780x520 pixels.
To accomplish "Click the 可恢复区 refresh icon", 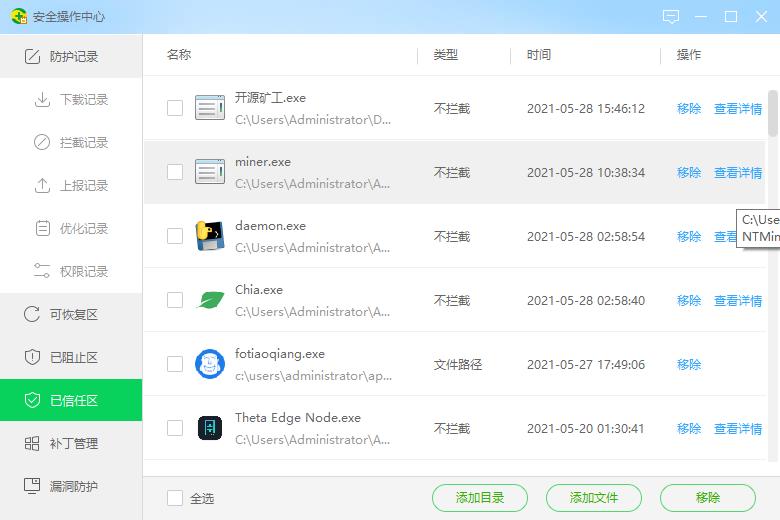I will [x=32, y=314].
